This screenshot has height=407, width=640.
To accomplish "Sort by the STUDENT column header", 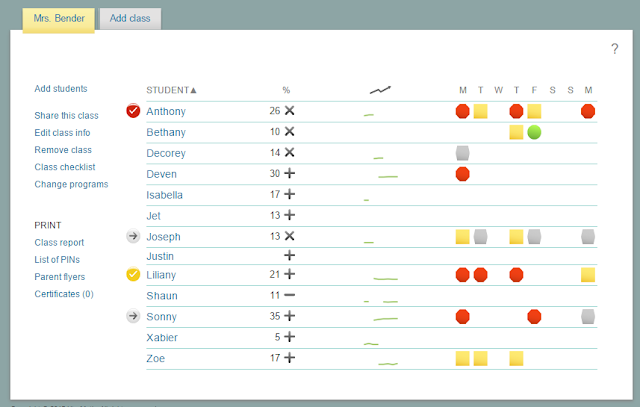I will coord(171,90).
